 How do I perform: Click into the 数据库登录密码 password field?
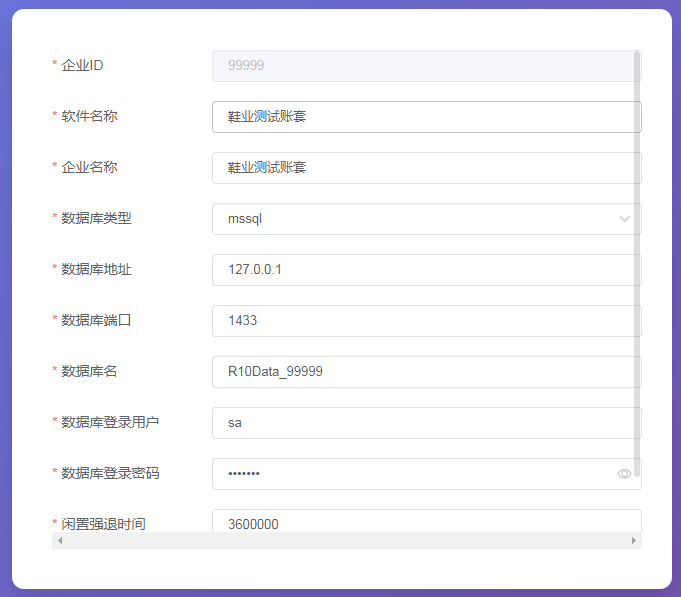[x=410, y=474]
